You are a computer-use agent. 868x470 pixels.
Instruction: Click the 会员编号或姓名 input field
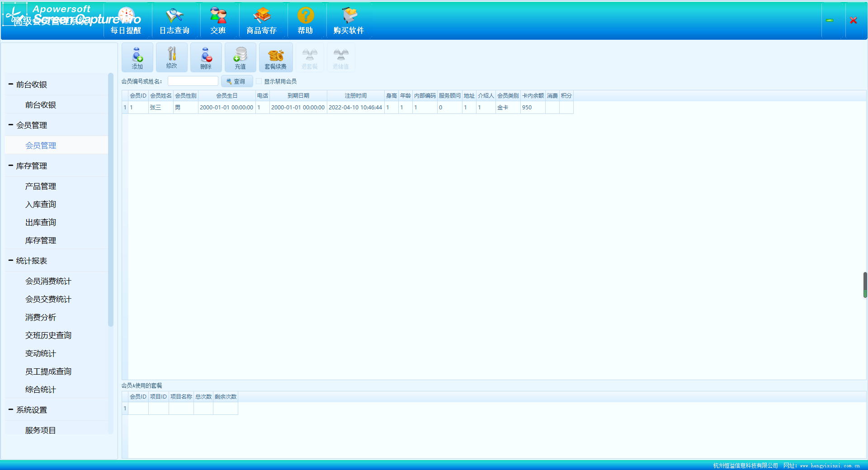click(x=193, y=81)
